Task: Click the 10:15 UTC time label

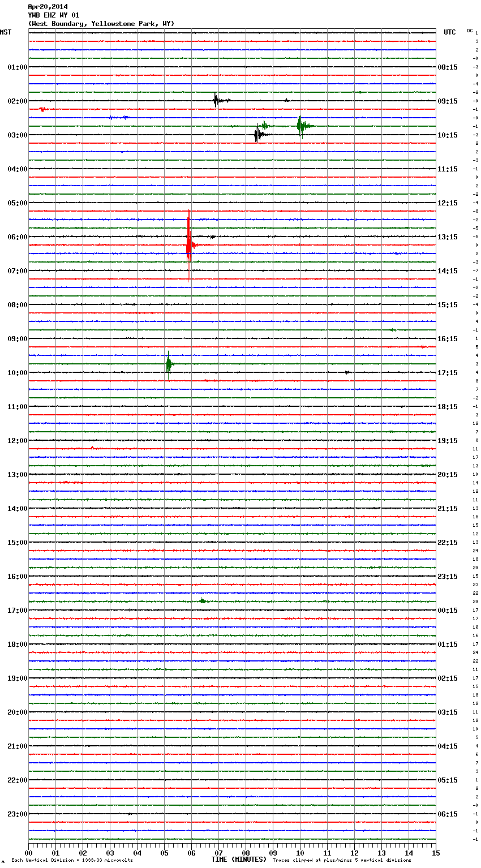Action: point(448,135)
